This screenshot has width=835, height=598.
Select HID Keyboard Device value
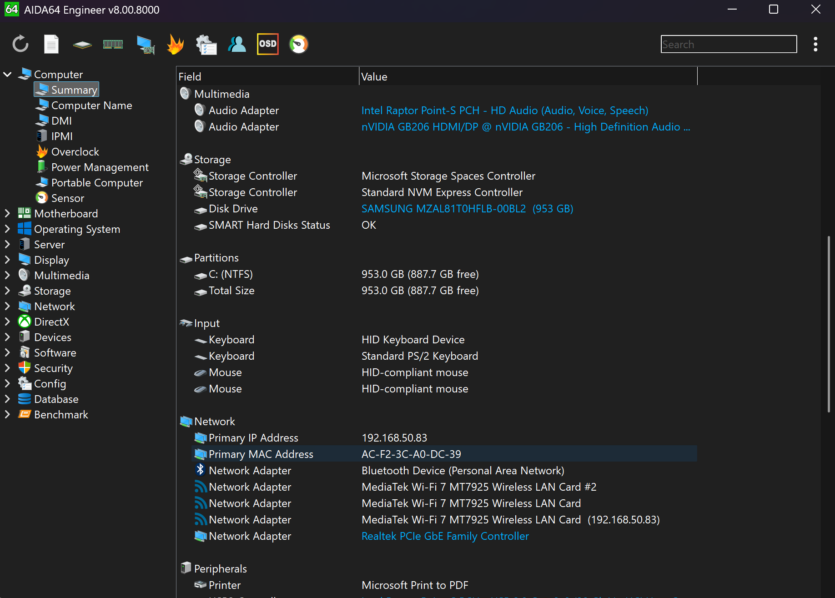(x=413, y=340)
